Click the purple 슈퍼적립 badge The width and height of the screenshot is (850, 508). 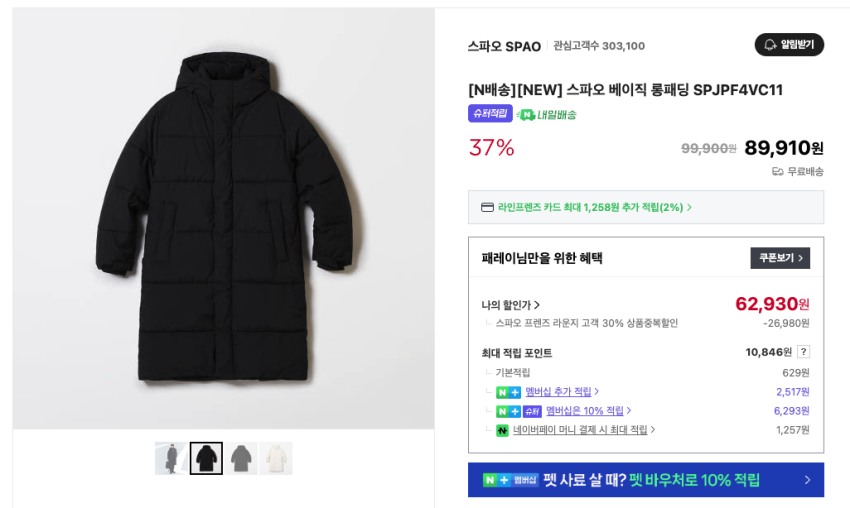click(490, 114)
